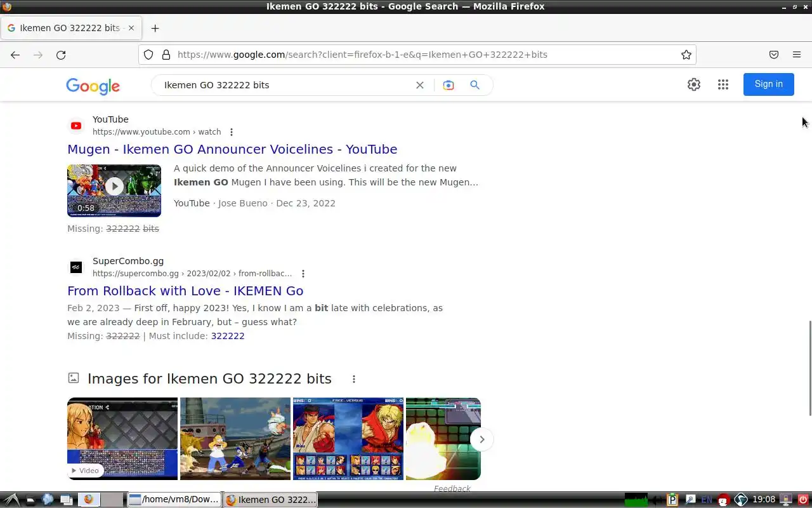Play the 0:58 YouTube video thumbnail

(114, 190)
